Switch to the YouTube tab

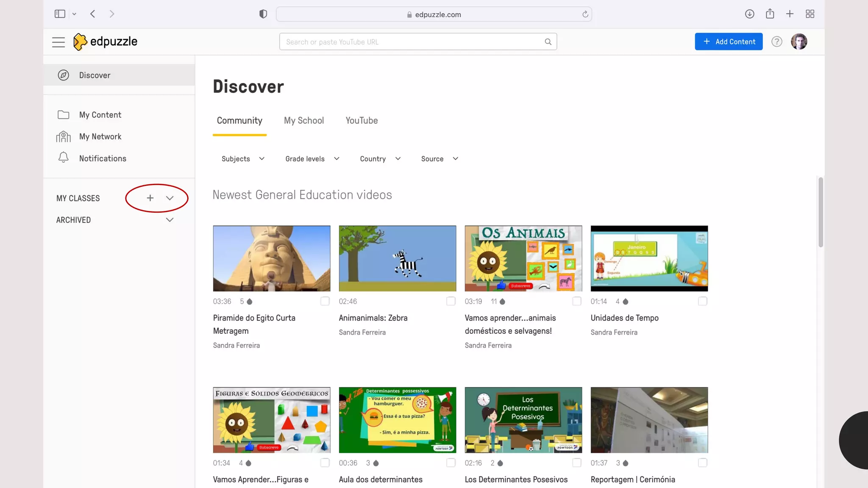362,121
